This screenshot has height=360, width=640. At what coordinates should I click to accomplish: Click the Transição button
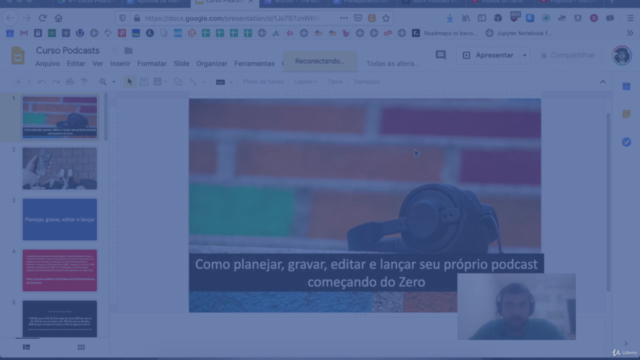pos(366,82)
